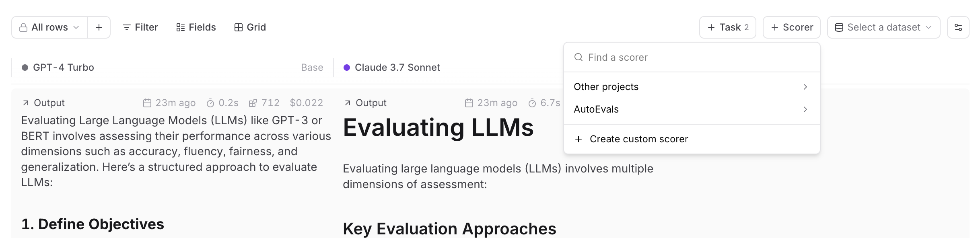This screenshot has width=980, height=238.
Task: Click the purple dot by Claude 3.7 Sonnet
Action: 347,68
